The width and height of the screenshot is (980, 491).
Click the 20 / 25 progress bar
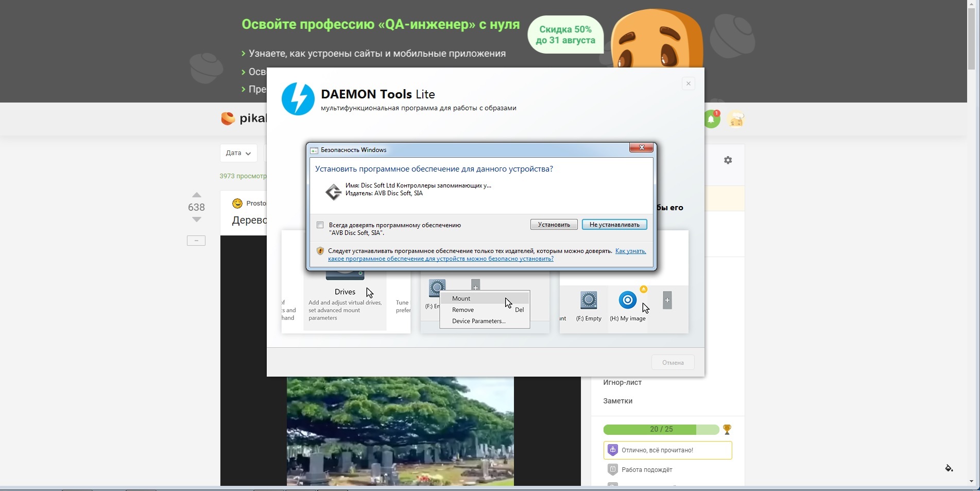point(661,429)
